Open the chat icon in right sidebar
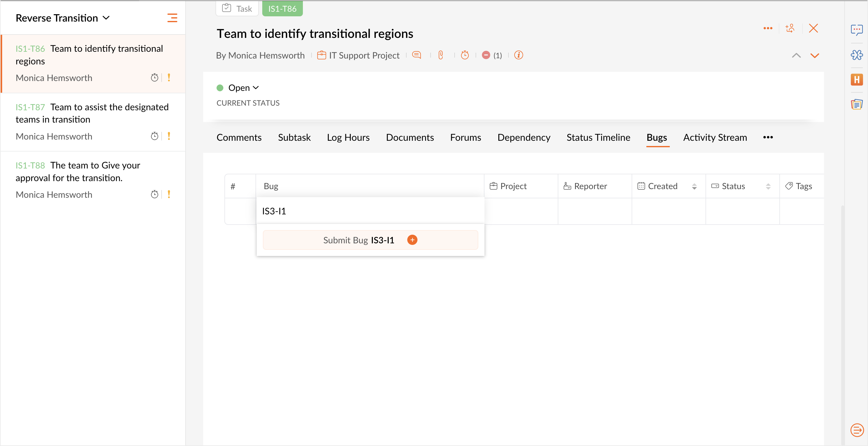This screenshot has height=446, width=868. pyautogui.click(x=856, y=30)
